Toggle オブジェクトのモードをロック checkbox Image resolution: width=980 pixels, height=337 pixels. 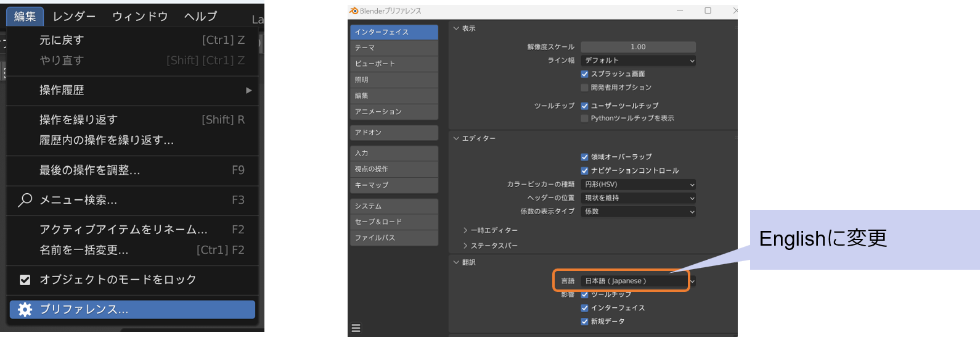(x=25, y=280)
